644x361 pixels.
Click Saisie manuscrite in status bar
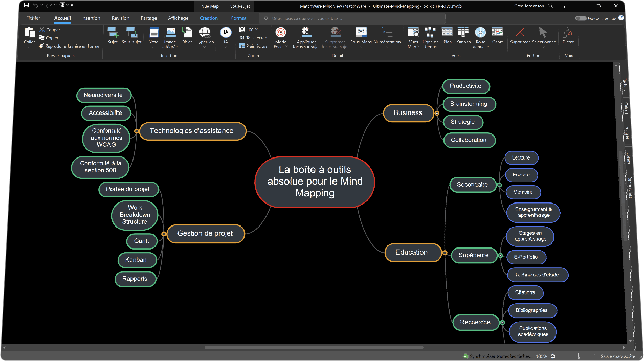pyautogui.click(x=617, y=356)
